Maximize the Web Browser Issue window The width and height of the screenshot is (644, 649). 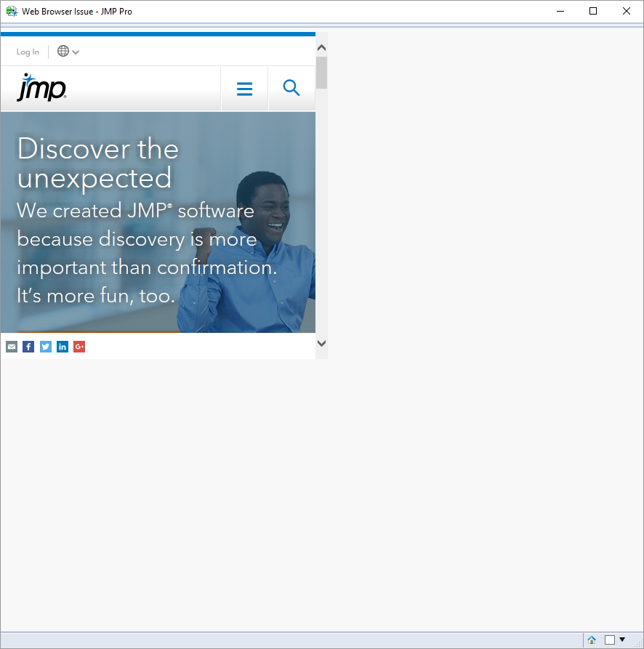click(x=593, y=11)
